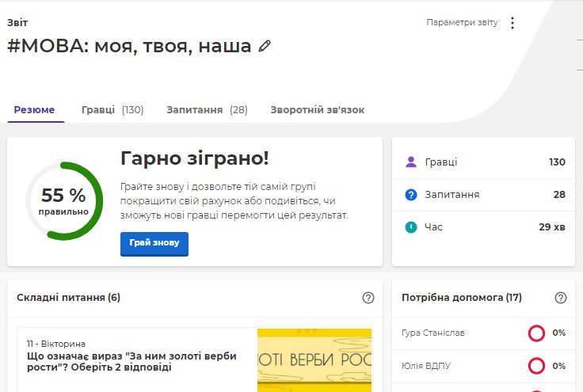This screenshot has width=583, height=392.
Task: Open help icon for Потрібна допомога
Action: point(561,298)
